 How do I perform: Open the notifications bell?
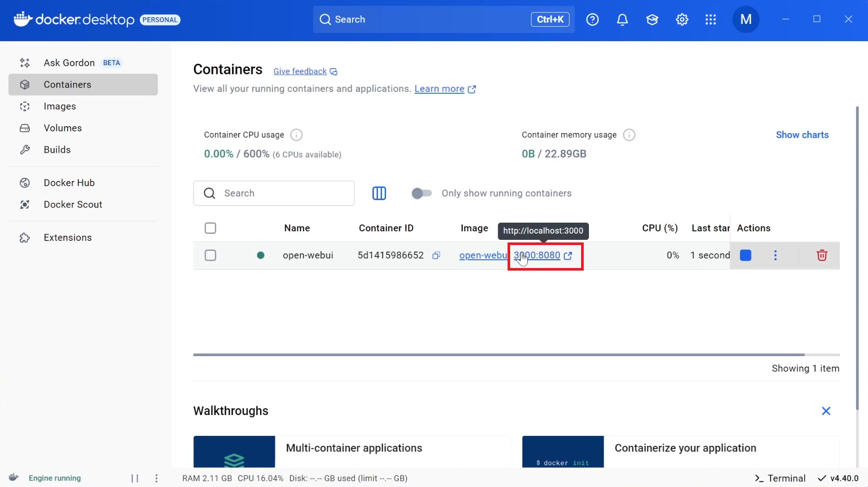point(622,20)
